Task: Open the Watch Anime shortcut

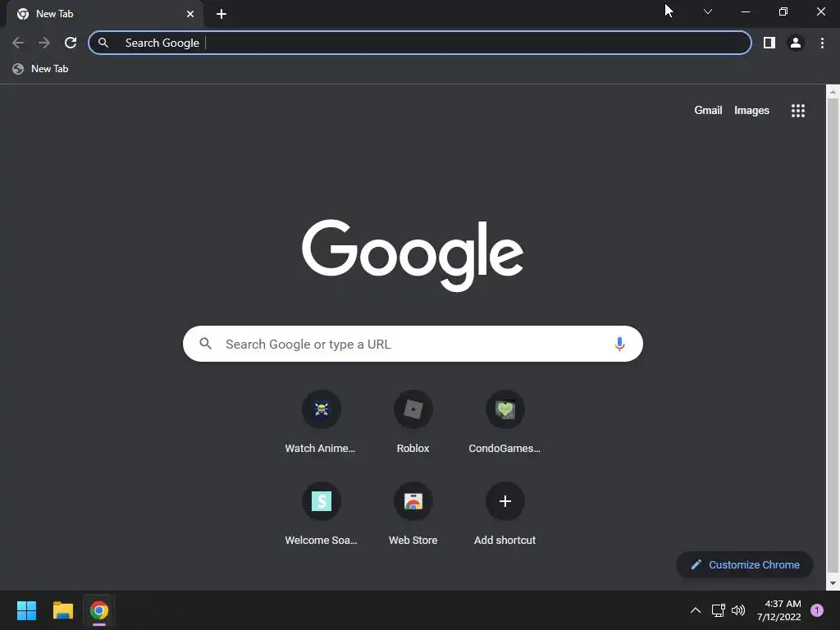Action: click(x=321, y=422)
